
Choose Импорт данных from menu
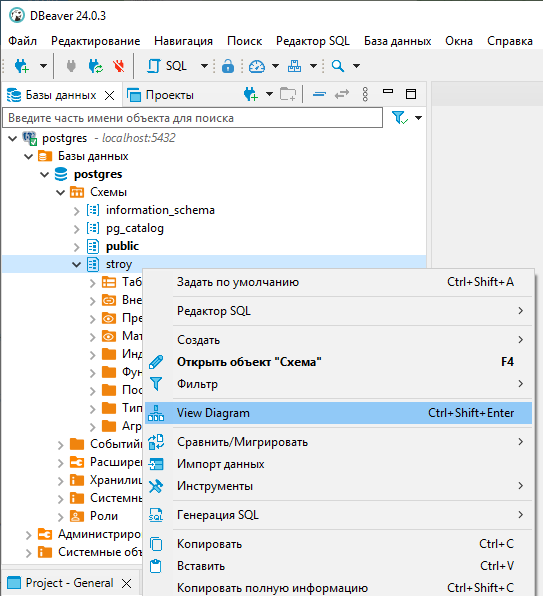click(x=338, y=464)
